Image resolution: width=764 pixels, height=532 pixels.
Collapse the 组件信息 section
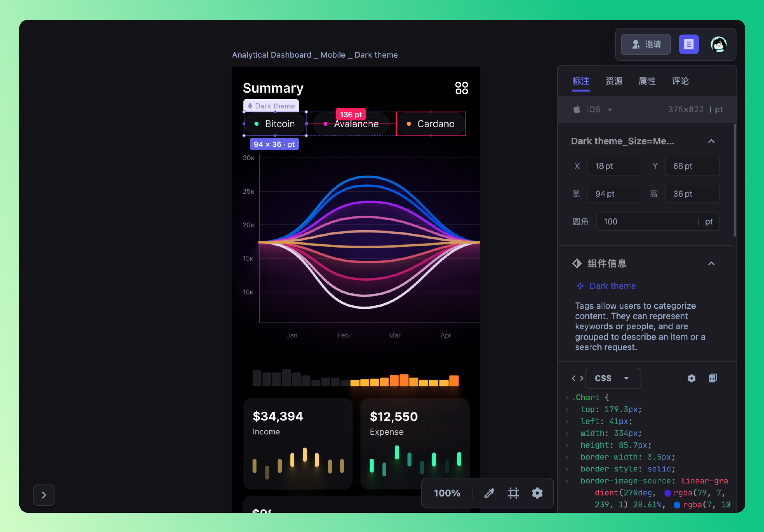[711, 263]
